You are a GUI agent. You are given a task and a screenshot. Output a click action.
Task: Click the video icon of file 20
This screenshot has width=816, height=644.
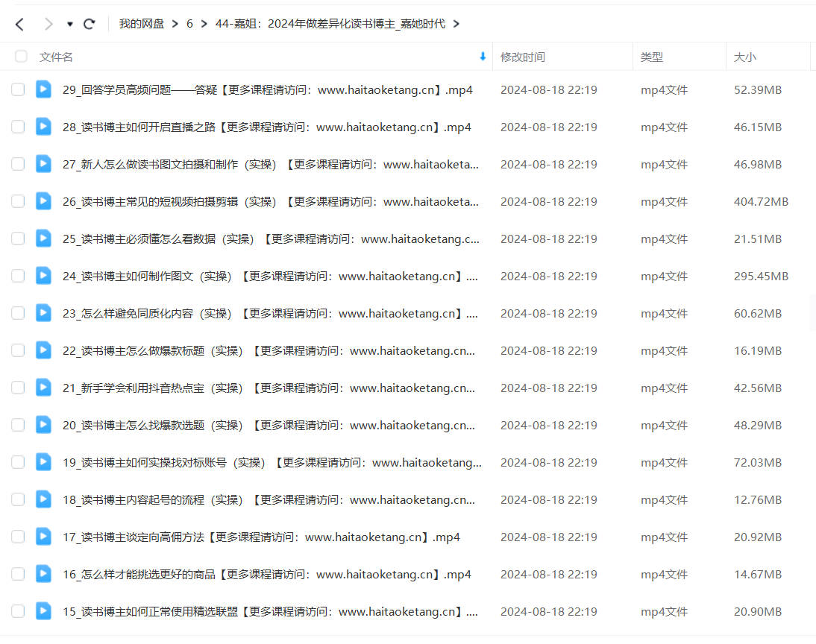click(x=43, y=424)
